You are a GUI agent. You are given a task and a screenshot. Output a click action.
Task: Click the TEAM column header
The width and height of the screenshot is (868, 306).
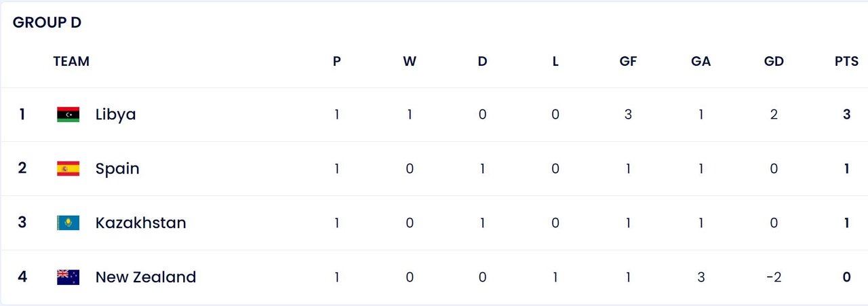click(x=71, y=62)
